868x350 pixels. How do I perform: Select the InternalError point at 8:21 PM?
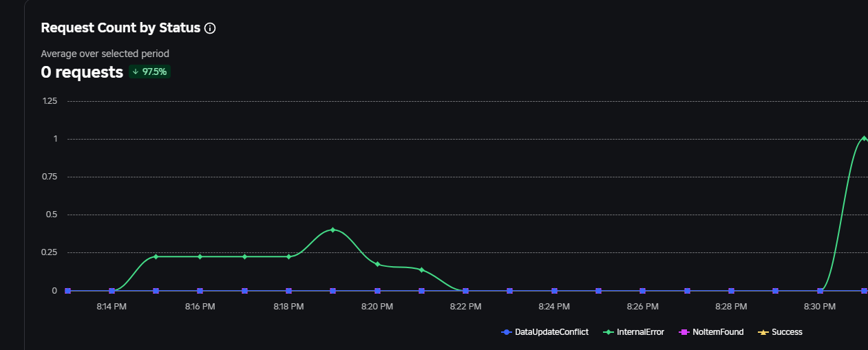tap(421, 270)
